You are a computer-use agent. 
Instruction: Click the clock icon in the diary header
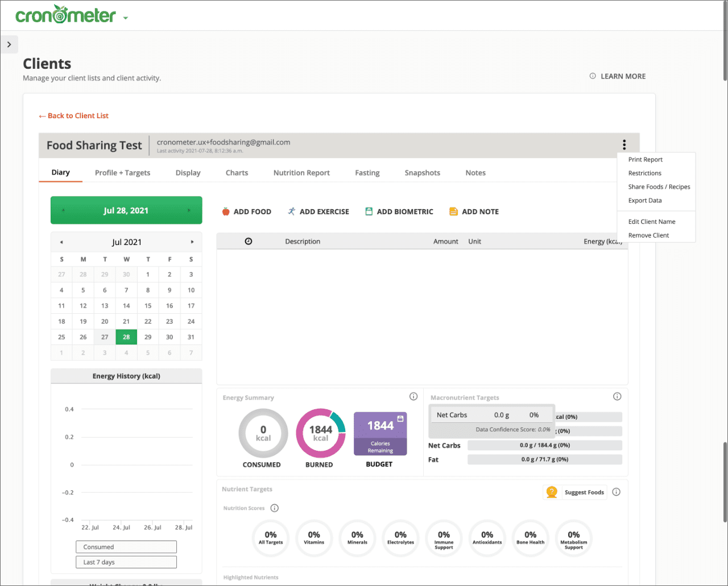[x=249, y=241]
